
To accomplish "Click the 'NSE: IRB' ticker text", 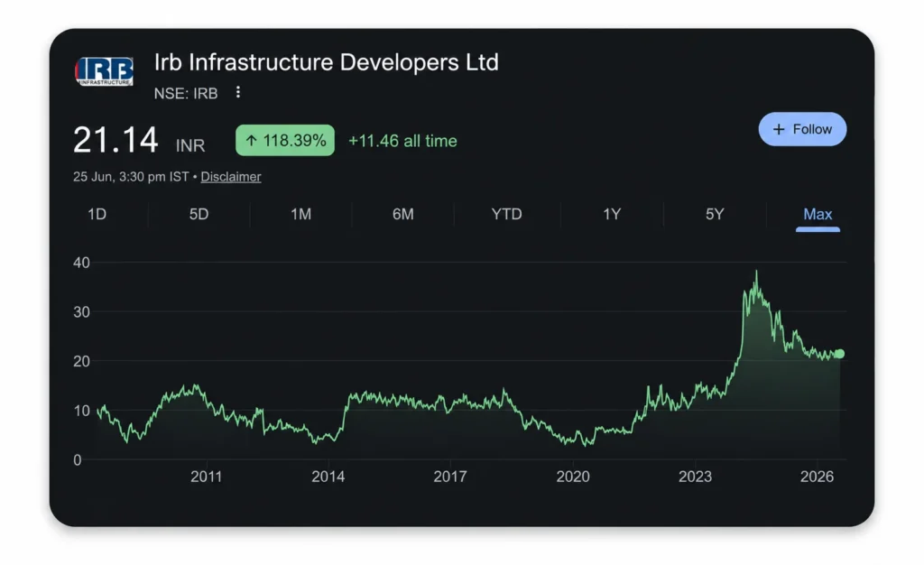I will 186,93.
